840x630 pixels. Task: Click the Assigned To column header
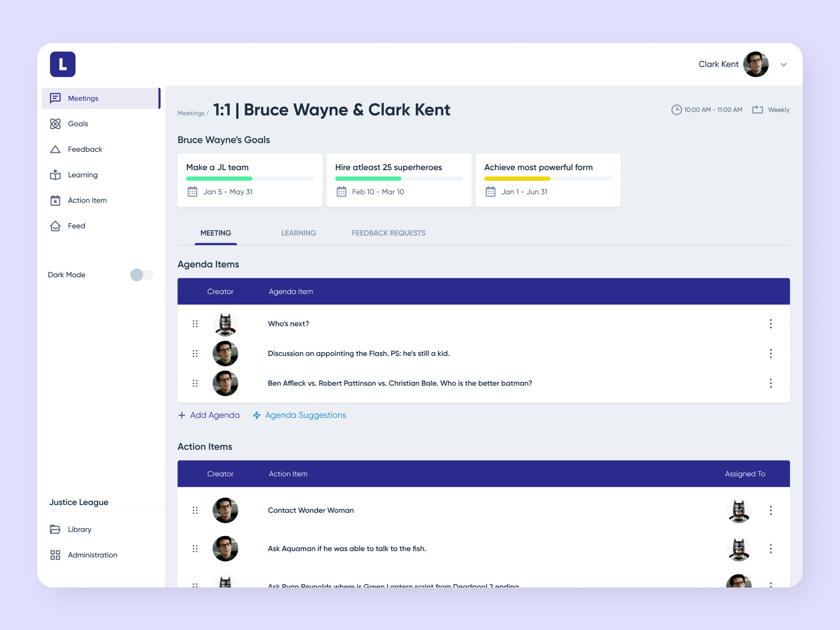tap(745, 474)
